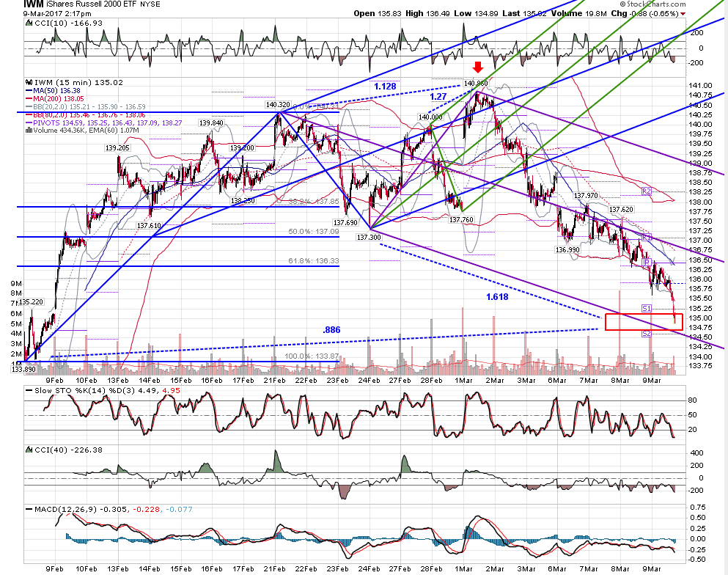Click the S1 pivot marker
728x575 pixels.
coord(647,308)
